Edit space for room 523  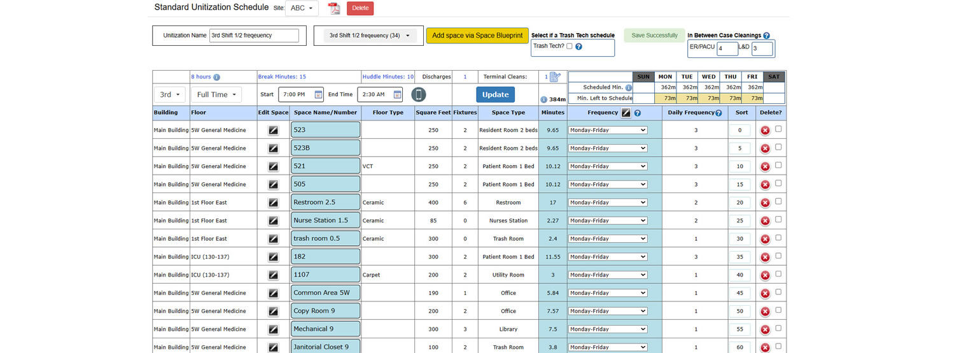pyautogui.click(x=273, y=130)
